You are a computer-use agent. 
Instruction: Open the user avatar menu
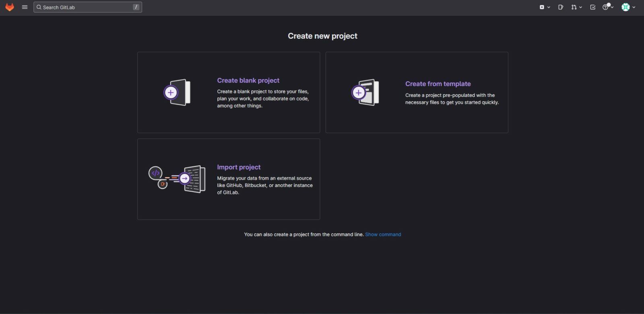tap(625, 7)
